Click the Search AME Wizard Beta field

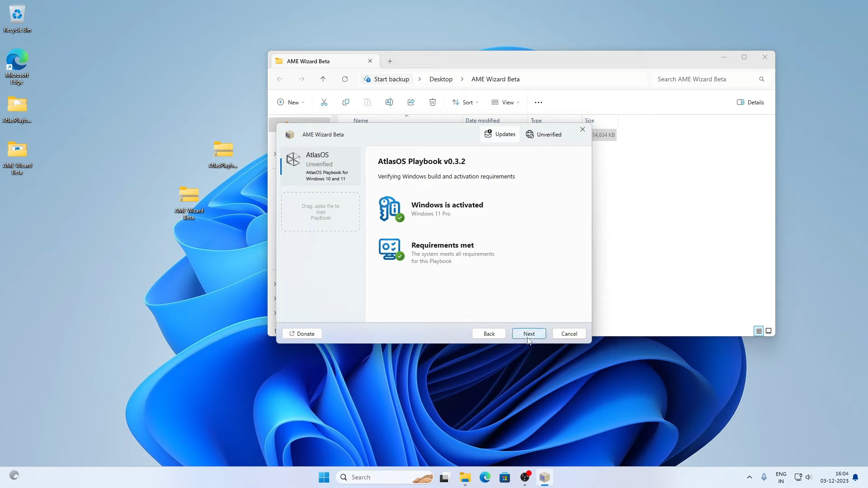(x=705, y=79)
